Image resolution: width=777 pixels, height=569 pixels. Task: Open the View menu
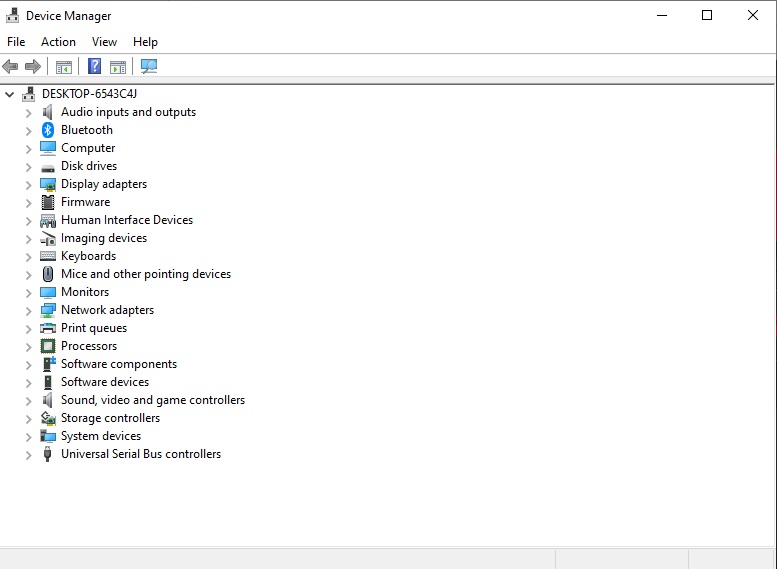point(104,42)
